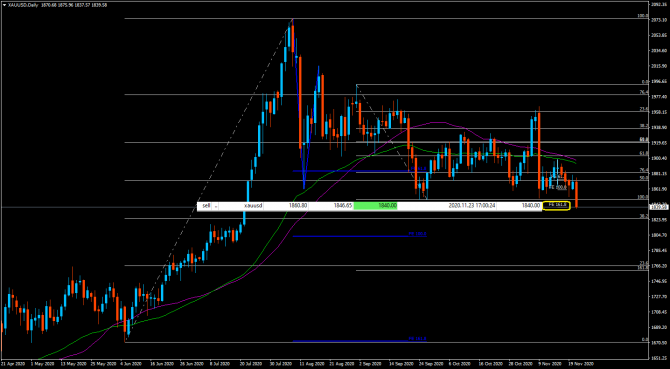Click the 1900.40 level on price scale
670x369 pixels.
(x=658, y=158)
